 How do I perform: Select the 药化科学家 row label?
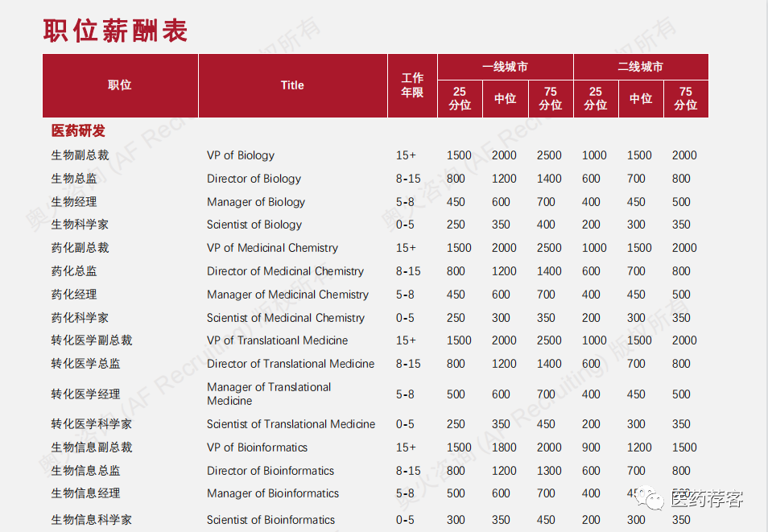pos(80,318)
